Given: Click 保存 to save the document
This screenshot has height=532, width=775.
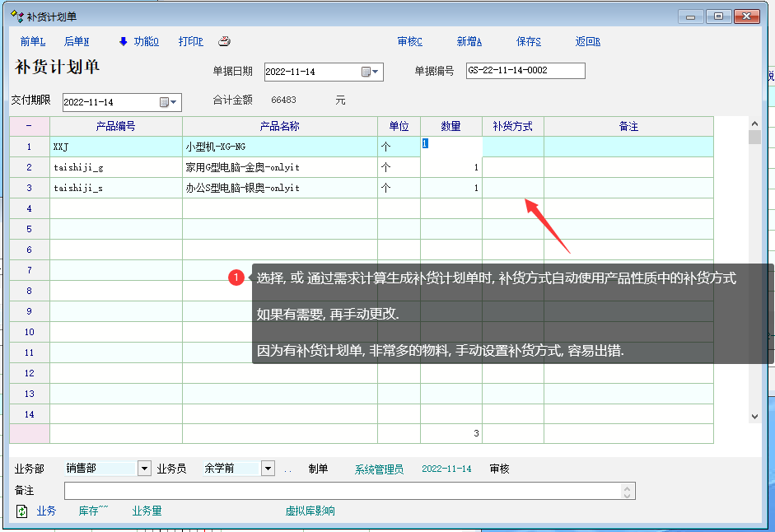Looking at the screenshot, I should 528,42.
